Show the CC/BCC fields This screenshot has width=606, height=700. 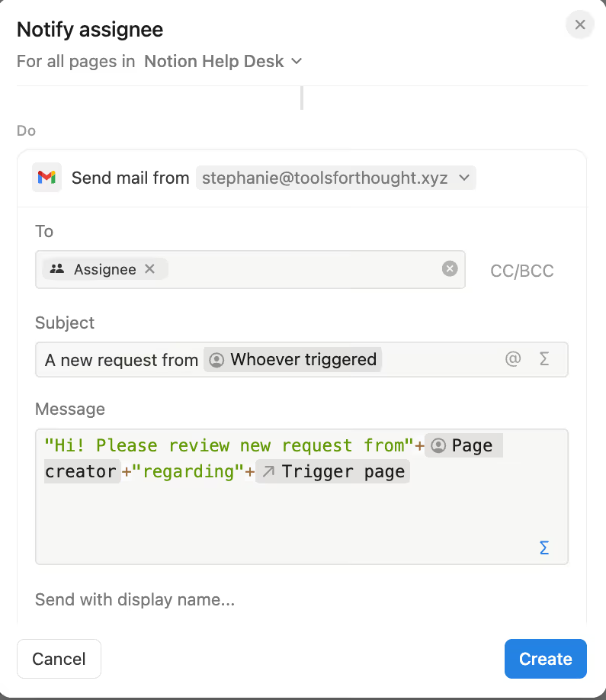pos(521,271)
